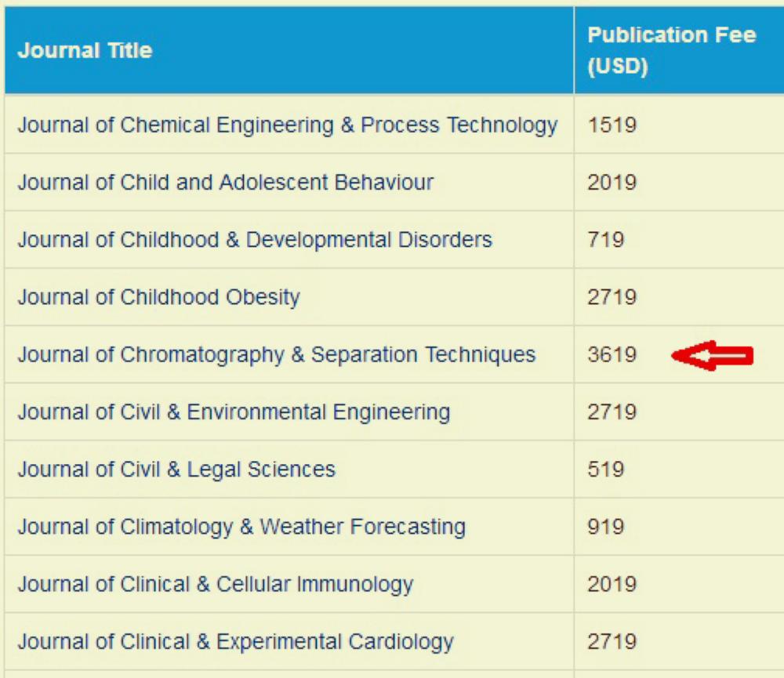Click the Publication Fee (USD) column header
The width and height of the screenshot is (784, 678).
coord(672,51)
